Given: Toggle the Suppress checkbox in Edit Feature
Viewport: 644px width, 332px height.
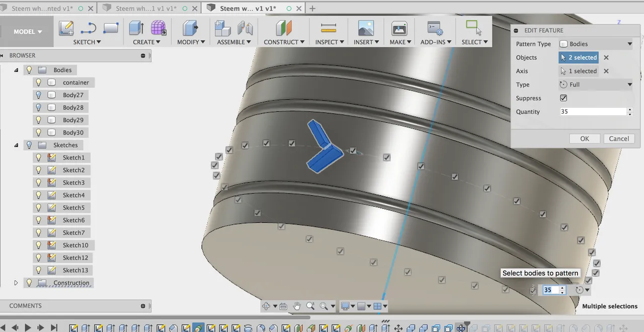Looking at the screenshot, I should [563, 98].
